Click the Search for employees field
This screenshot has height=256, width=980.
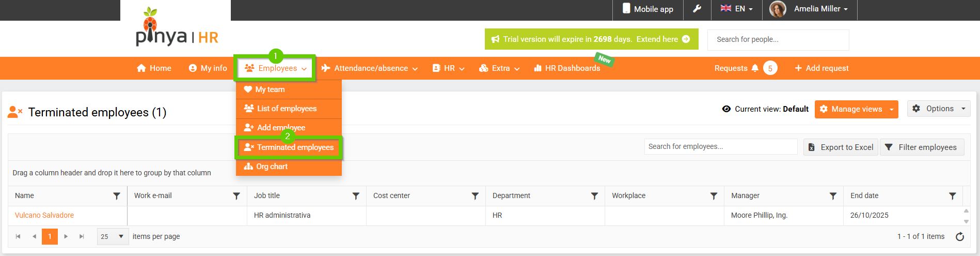[x=721, y=146]
